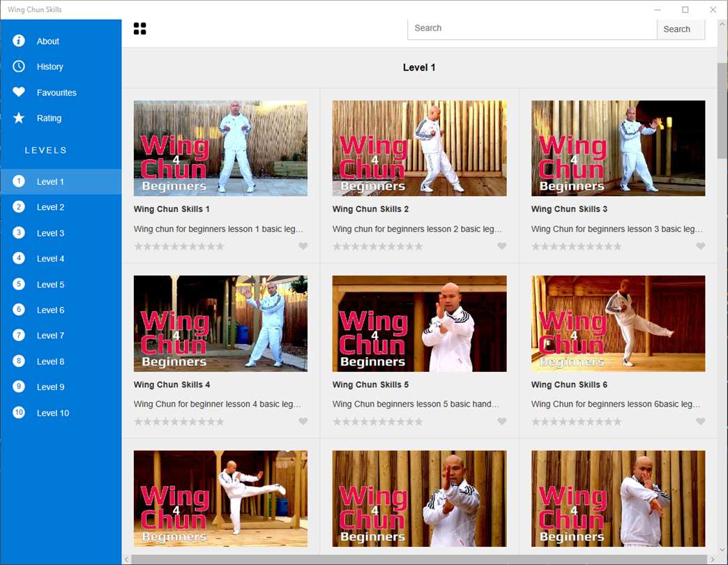Open the Rating label link
728x565 pixels.
pyautogui.click(x=50, y=119)
